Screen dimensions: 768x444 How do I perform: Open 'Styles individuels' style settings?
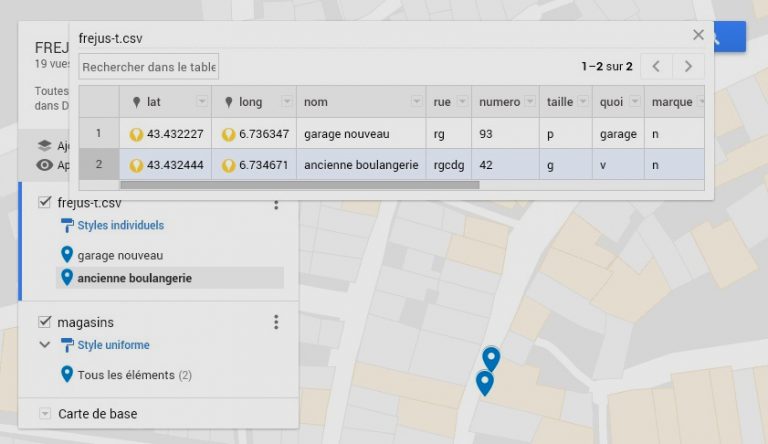(x=120, y=225)
